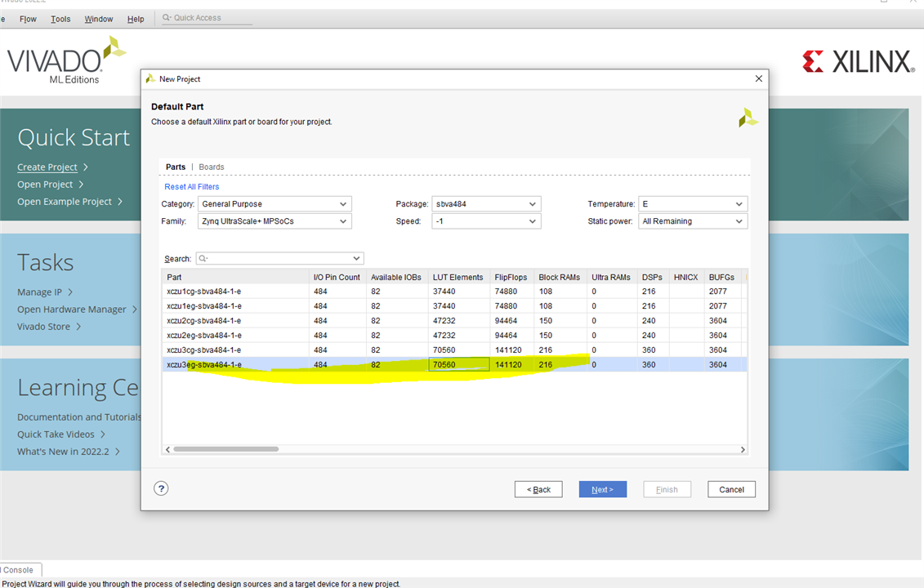
Task: Click the Vivado logo in dialog header
Action: tap(748, 118)
